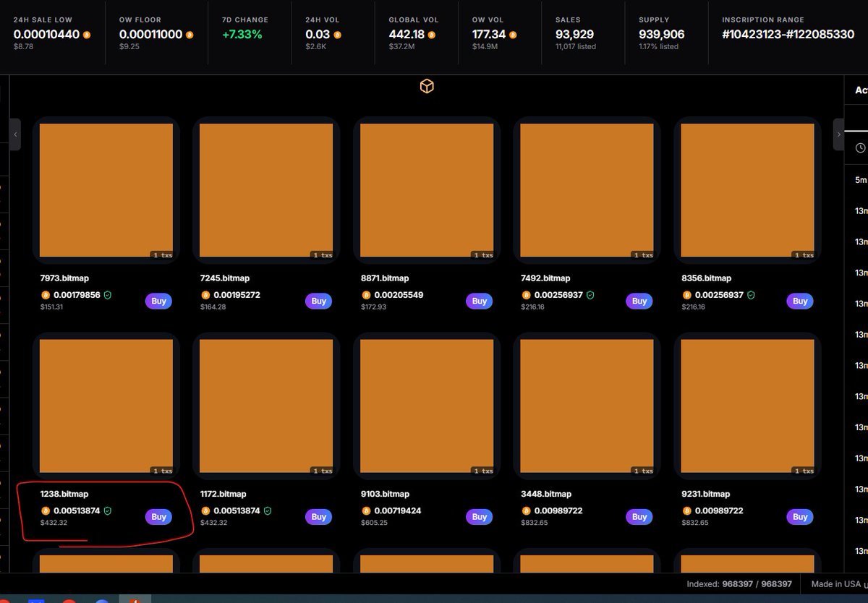Screen dimensions: 868x603
Task: Click the 0.00010440 24H SALE LOW value
Action: click(46, 35)
